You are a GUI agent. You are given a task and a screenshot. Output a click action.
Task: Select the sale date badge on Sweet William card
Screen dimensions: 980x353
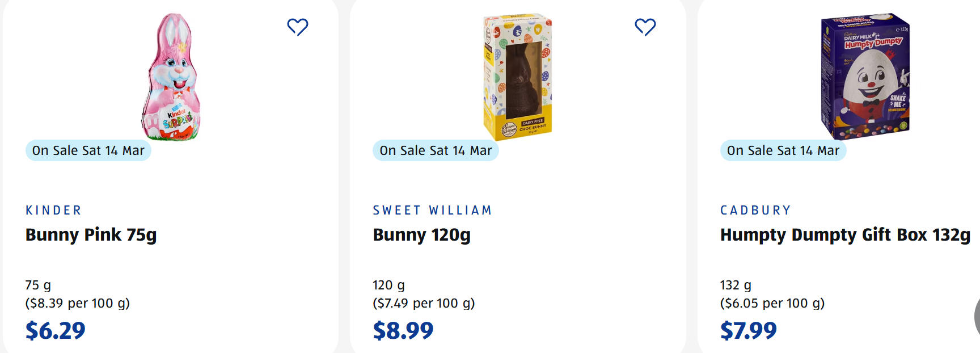[x=436, y=150]
